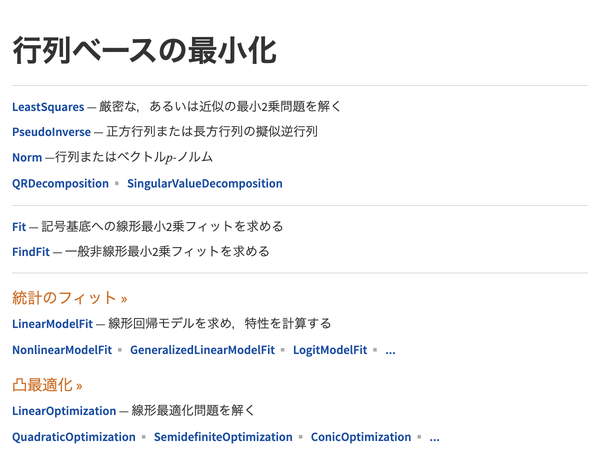Click the QuadraticOptimization link
The height and width of the screenshot is (467, 600).
(x=74, y=437)
